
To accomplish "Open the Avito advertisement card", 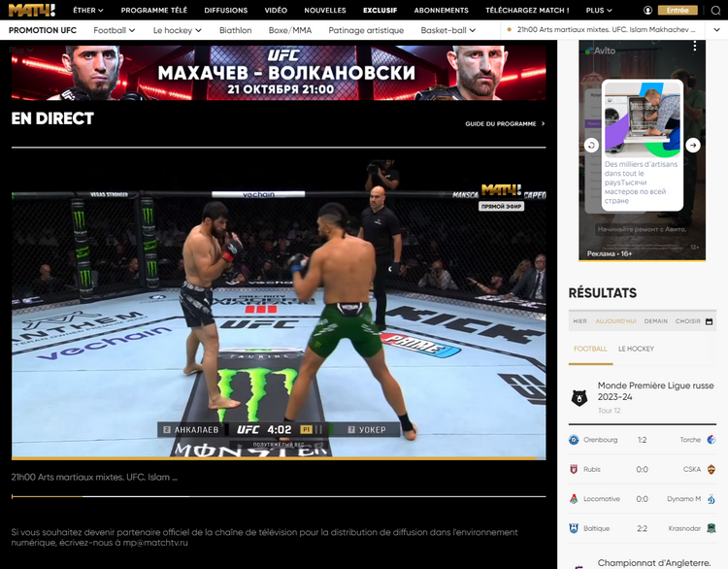I will pos(643,145).
